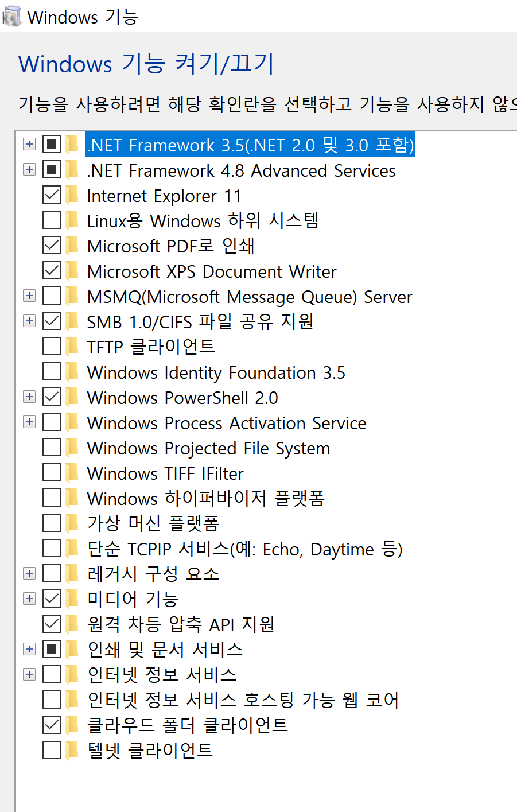The width and height of the screenshot is (517, 812).
Task: Click folder icon next to 레거시 구성 요소
Action: [72, 574]
